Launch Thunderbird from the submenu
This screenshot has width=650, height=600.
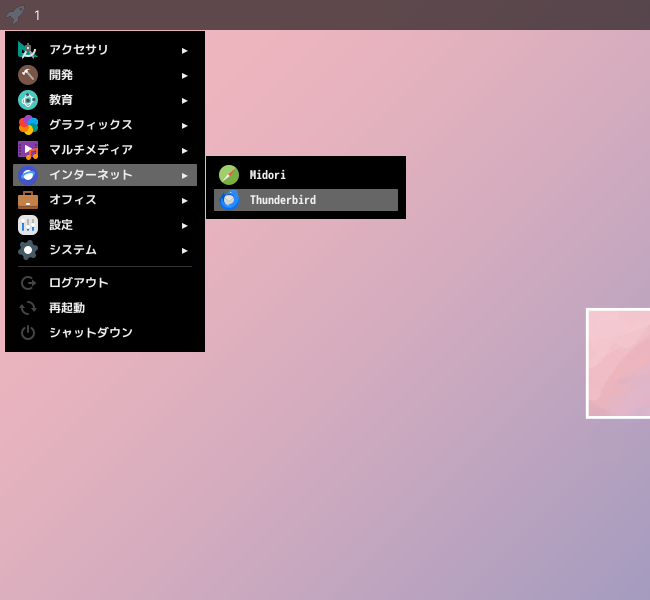coord(306,200)
